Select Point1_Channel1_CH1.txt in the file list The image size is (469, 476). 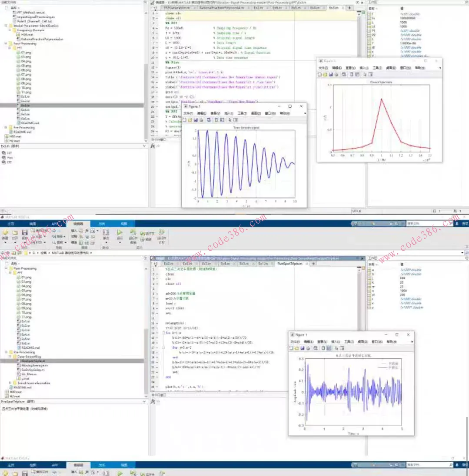(33, 21)
